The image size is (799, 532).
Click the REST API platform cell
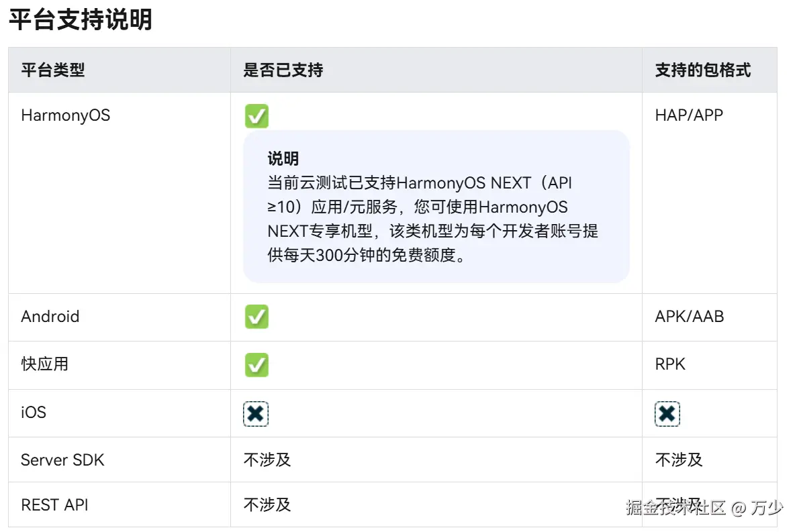54,505
